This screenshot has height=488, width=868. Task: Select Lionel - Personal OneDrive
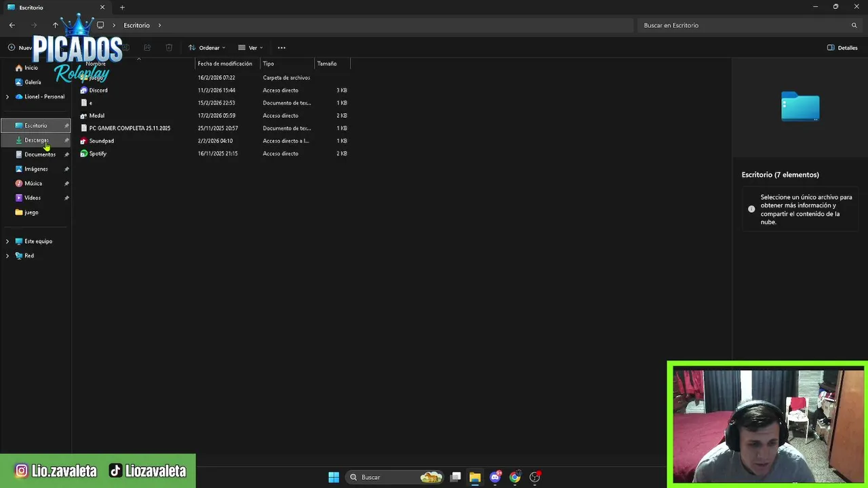point(45,97)
